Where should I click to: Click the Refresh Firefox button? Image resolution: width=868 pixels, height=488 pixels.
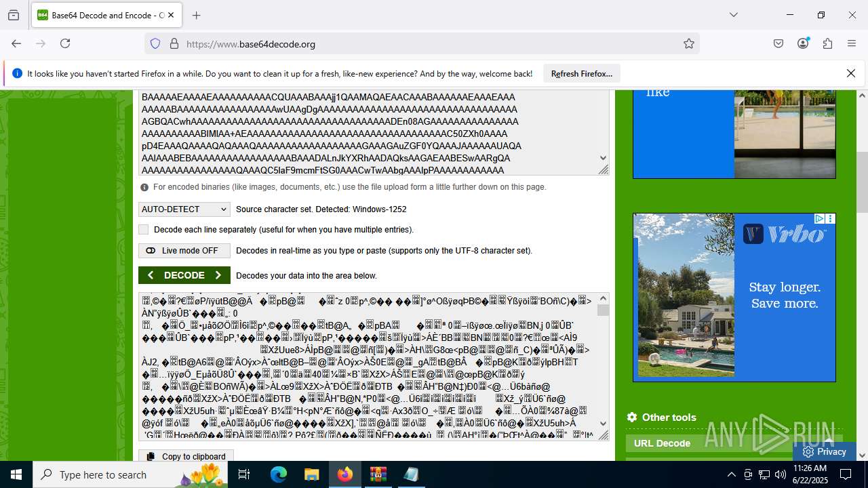pos(582,73)
